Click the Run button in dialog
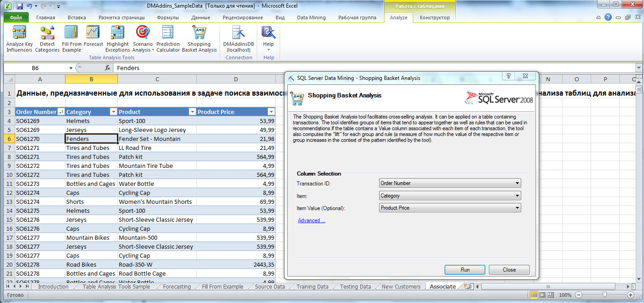The height and width of the screenshot is (303, 644). (x=465, y=270)
